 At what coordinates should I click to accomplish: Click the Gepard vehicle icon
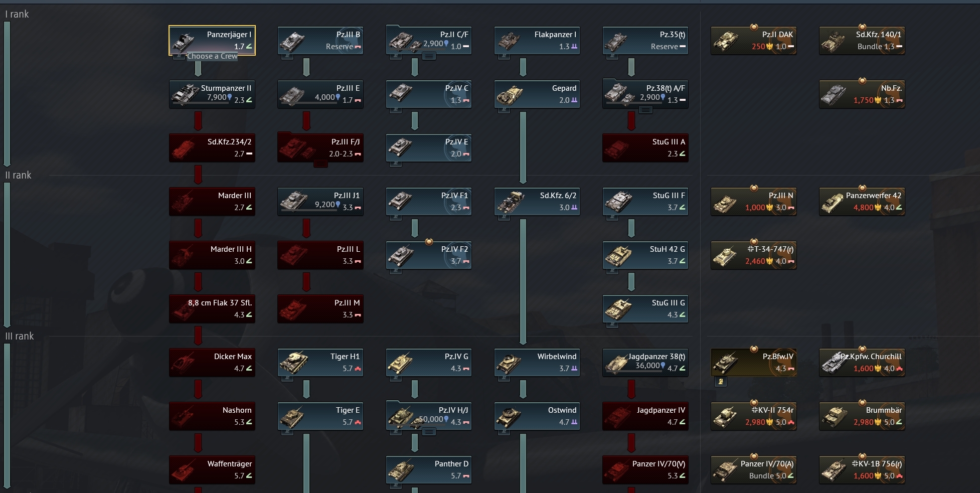click(x=510, y=95)
